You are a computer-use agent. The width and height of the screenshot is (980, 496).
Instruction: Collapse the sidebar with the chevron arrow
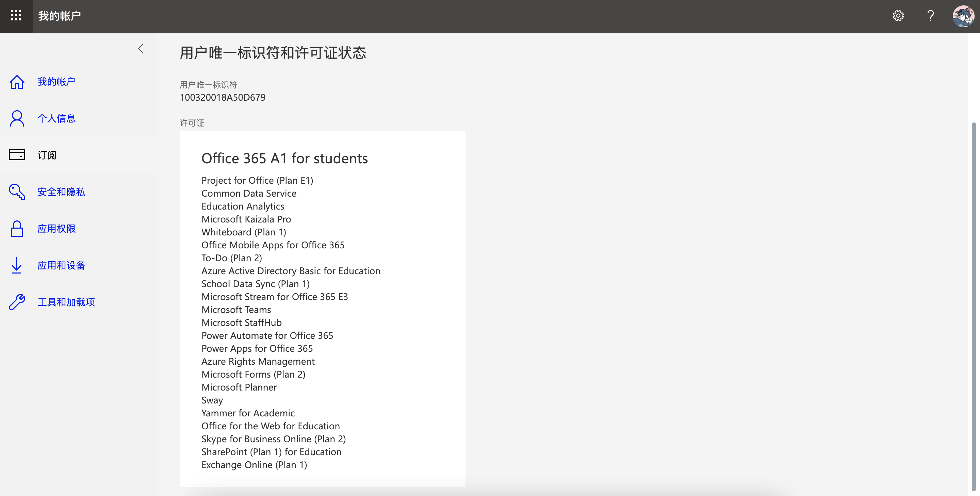pyautogui.click(x=141, y=48)
